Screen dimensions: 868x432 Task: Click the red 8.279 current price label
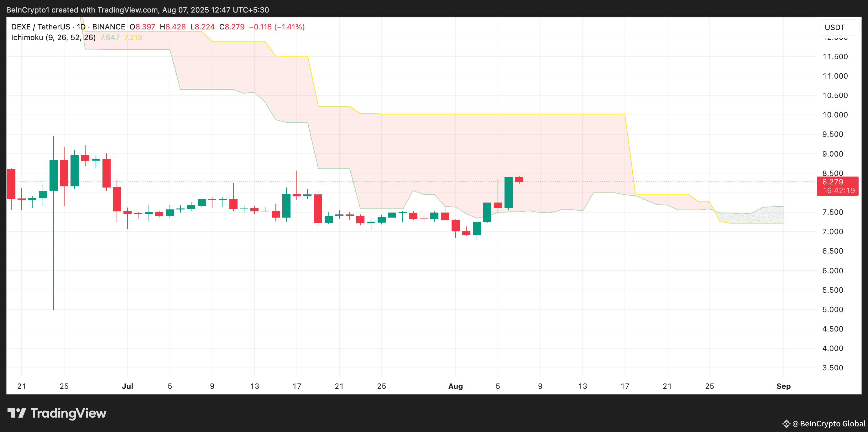[x=837, y=182]
